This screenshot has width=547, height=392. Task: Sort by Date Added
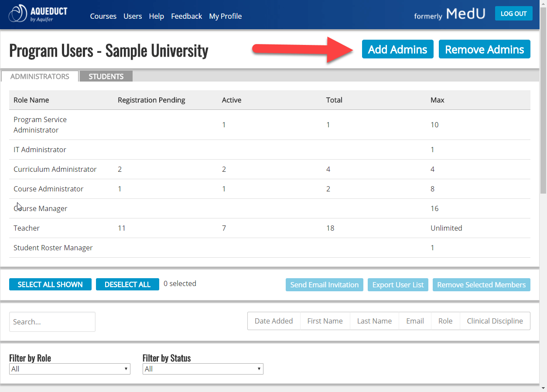click(273, 321)
